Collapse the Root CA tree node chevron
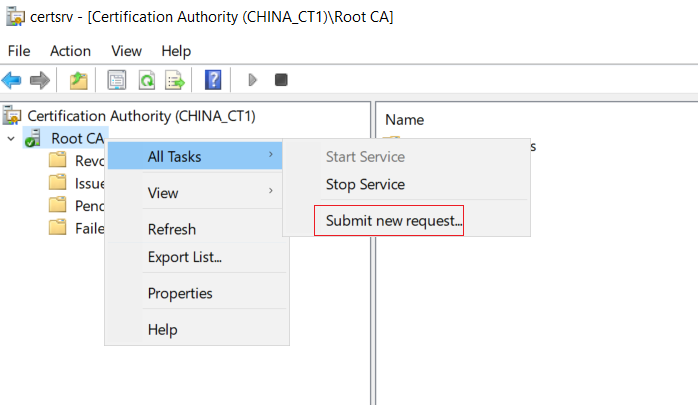 (x=11, y=138)
